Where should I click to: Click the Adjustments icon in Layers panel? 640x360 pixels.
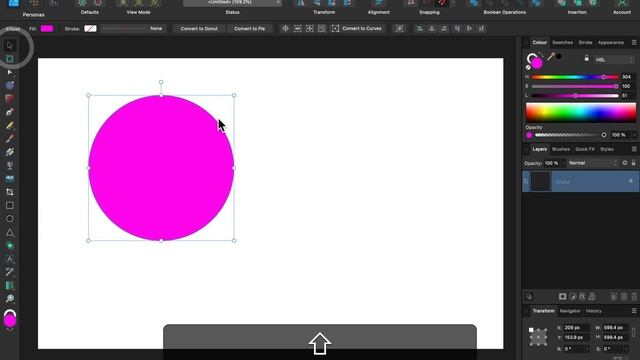click(x=573, y=297)
